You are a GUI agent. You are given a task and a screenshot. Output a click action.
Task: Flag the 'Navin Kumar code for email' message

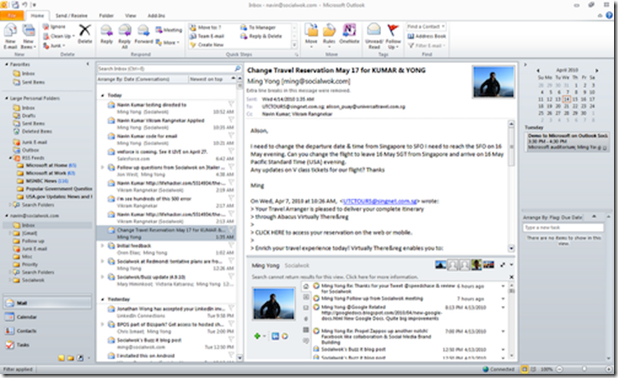[x=231, y=136]
